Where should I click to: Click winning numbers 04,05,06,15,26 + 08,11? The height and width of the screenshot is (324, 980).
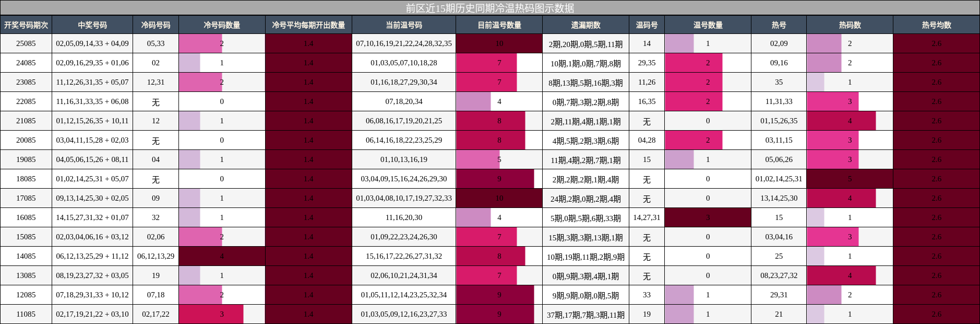[x=92, y=159]
